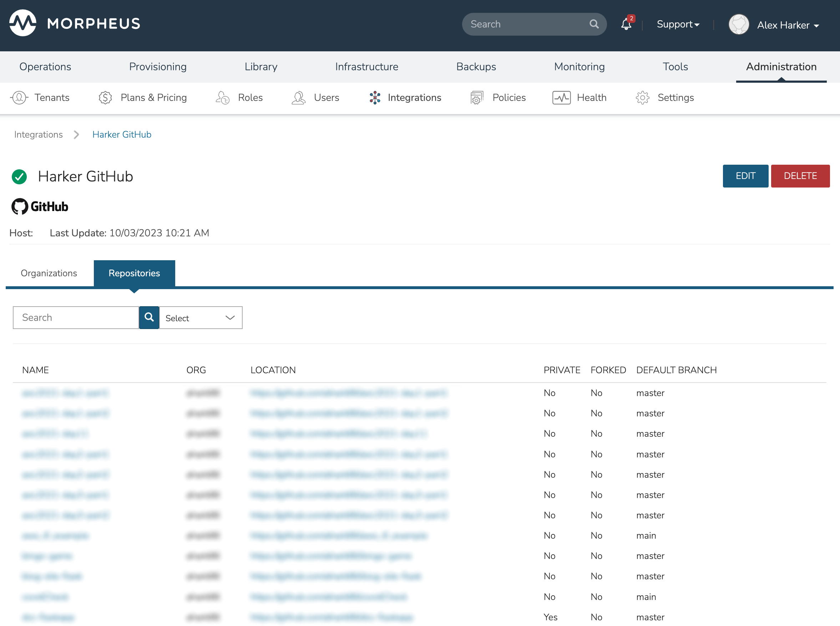Click the repository search input field

(75, 318)
